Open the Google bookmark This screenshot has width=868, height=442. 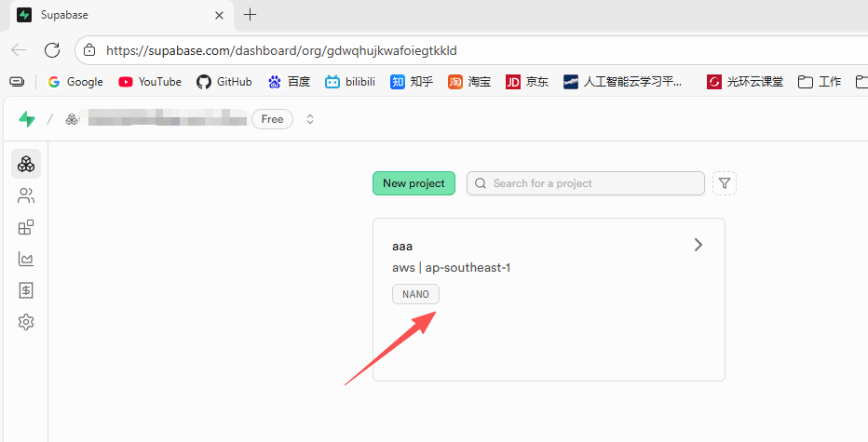click(x=75, y=82)
